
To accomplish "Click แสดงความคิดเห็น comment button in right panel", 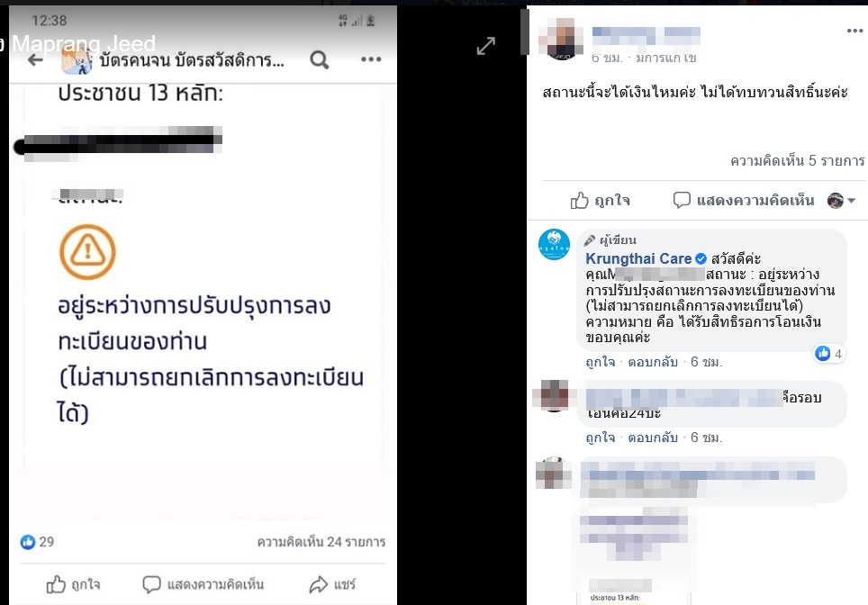I will click(744, 200).
